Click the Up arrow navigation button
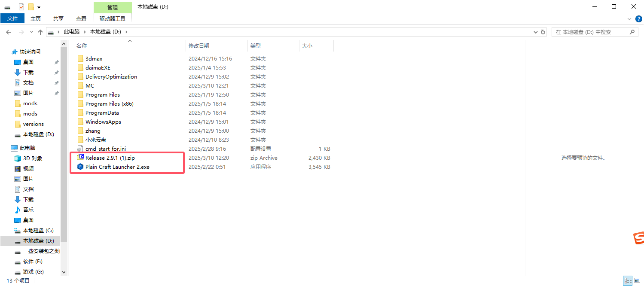Screen dimensions: 644x286 point(40,32)
